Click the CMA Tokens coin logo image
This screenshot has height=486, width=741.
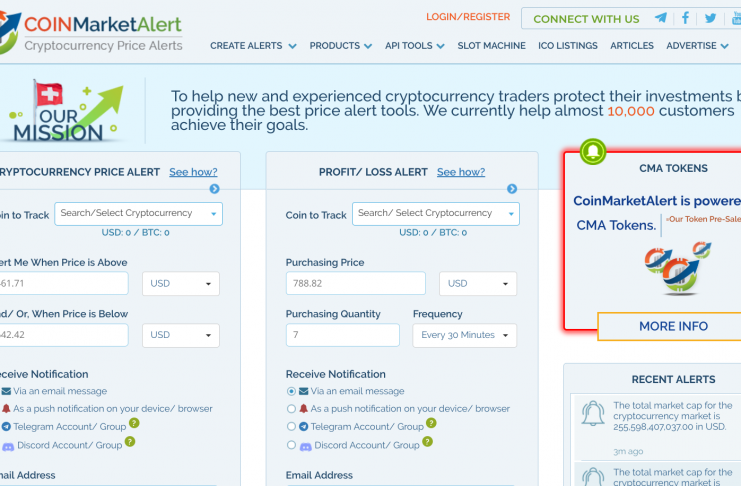[x=678, y=268]
